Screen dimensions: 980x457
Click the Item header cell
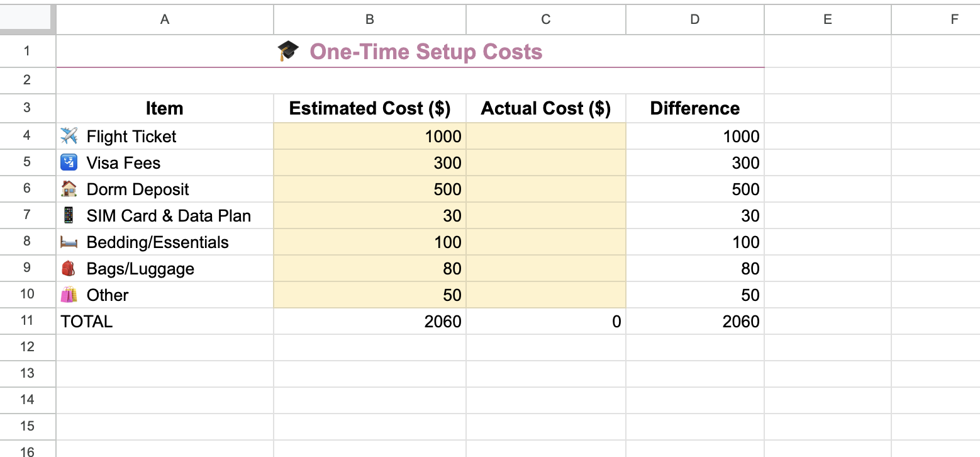point(164,108)
